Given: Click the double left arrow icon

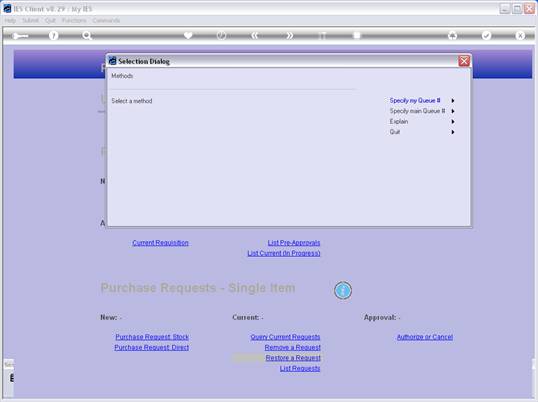Looking at the screenshot, I should 255,35.
